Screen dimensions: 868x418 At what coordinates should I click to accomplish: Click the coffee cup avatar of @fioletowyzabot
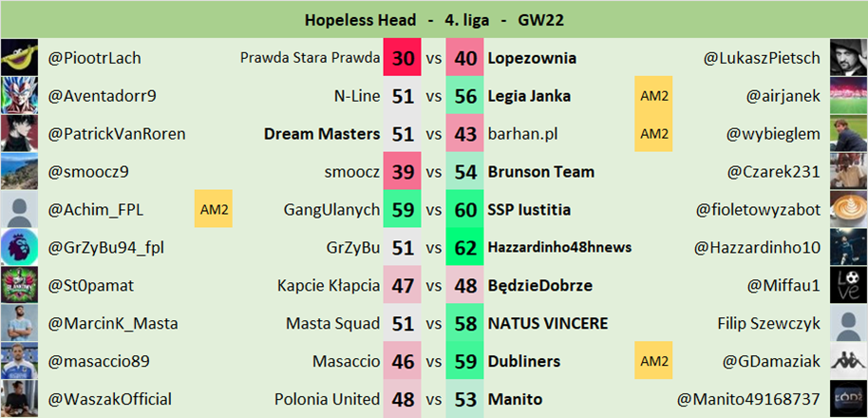[x=848, y=210]
